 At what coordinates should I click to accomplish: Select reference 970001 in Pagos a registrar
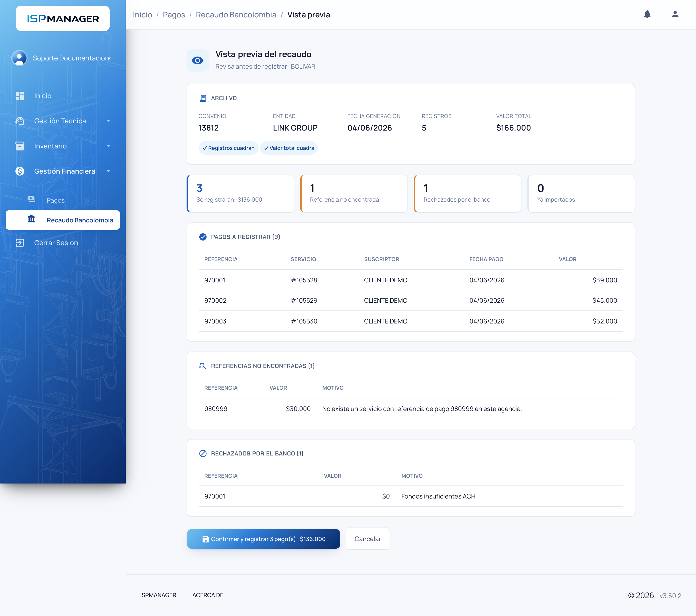[x=215, y=280]
